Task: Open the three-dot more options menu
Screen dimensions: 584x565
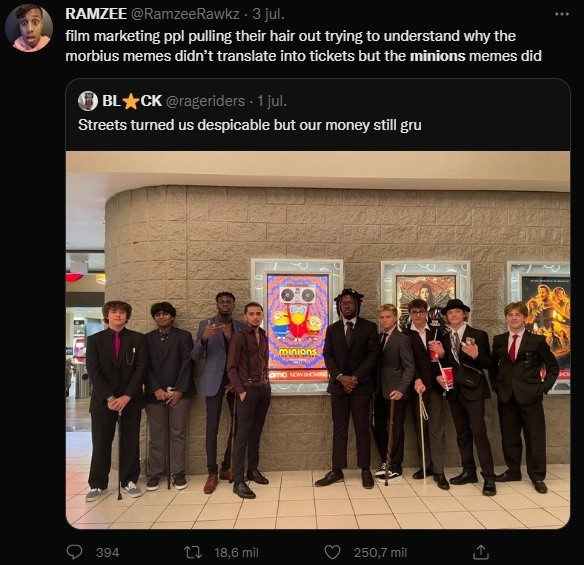Action: coord(562,14)
